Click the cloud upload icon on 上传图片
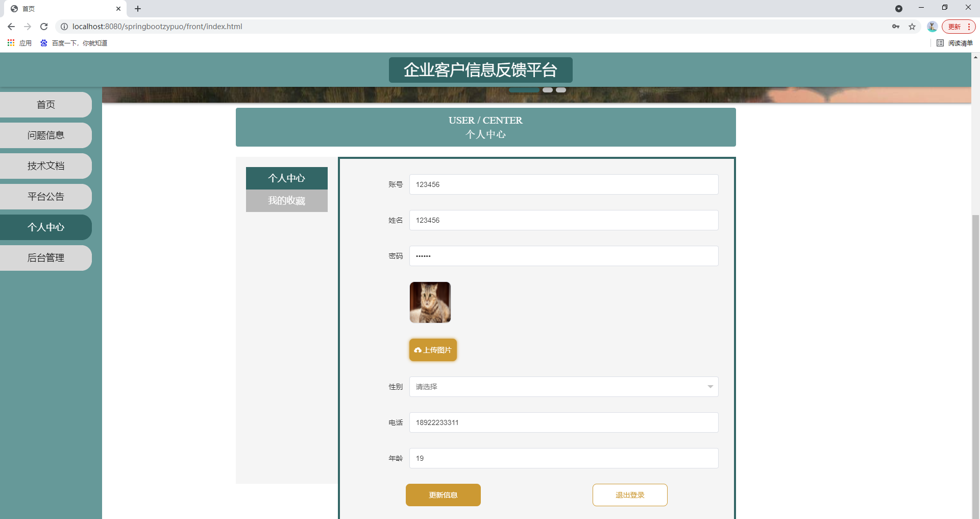The image size is (980, 519). point(418,350)
